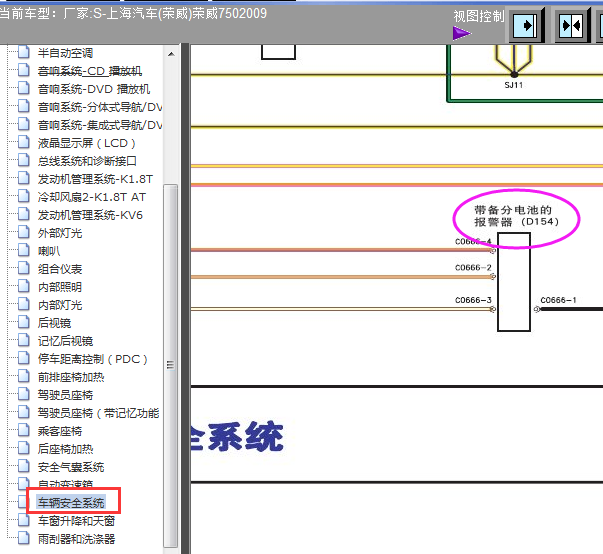Click the inward-arrows view control button

[x=571, y=26]
